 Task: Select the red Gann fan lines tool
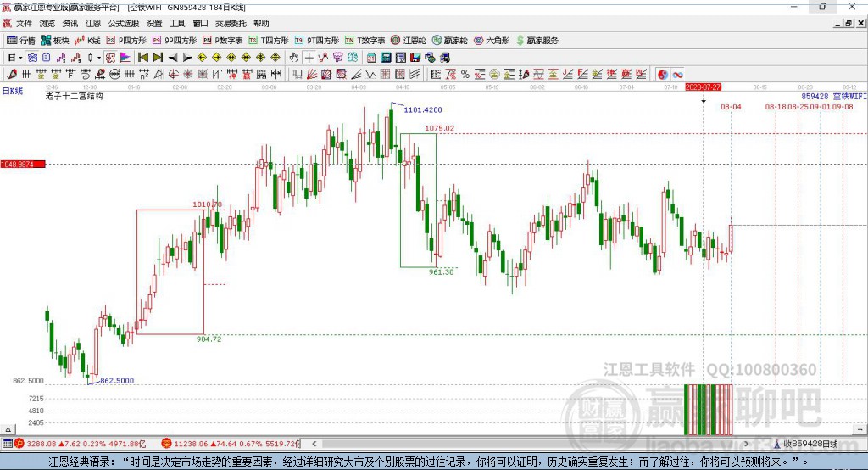pos(312,75)
